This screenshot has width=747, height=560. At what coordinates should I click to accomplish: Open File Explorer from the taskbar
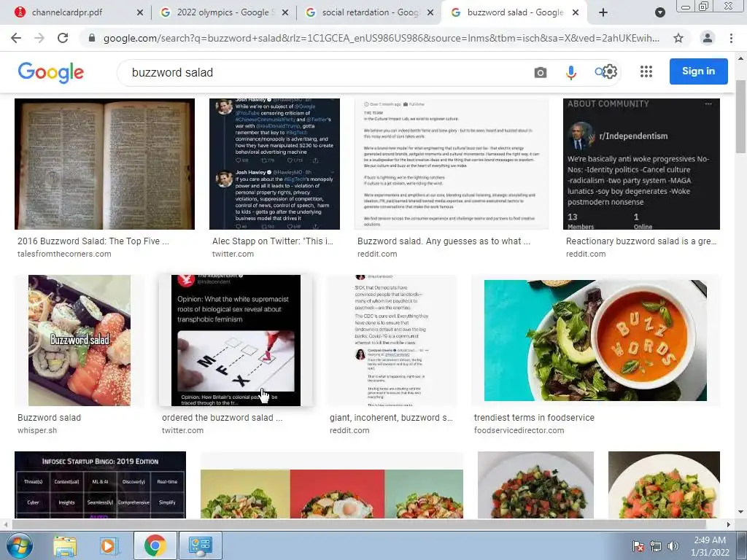[65, 545]
